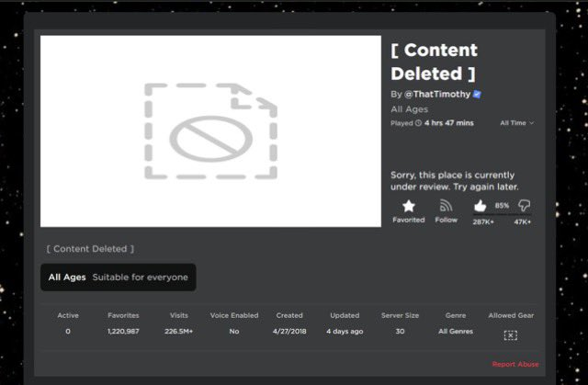Click the Server Size value 30
Screen dimensions: 588x385
click(401, 332)
